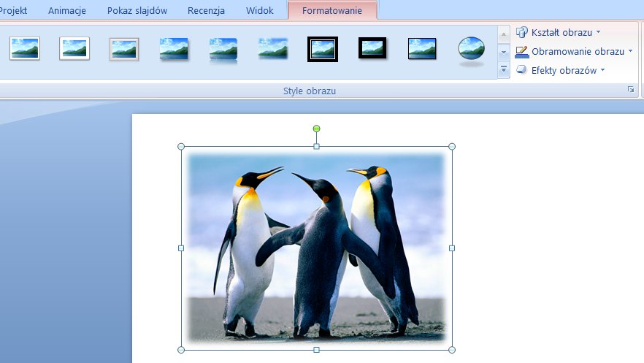Apply the double black frame picture style
This screenshot has width=644, height=363.
point(323,49)
